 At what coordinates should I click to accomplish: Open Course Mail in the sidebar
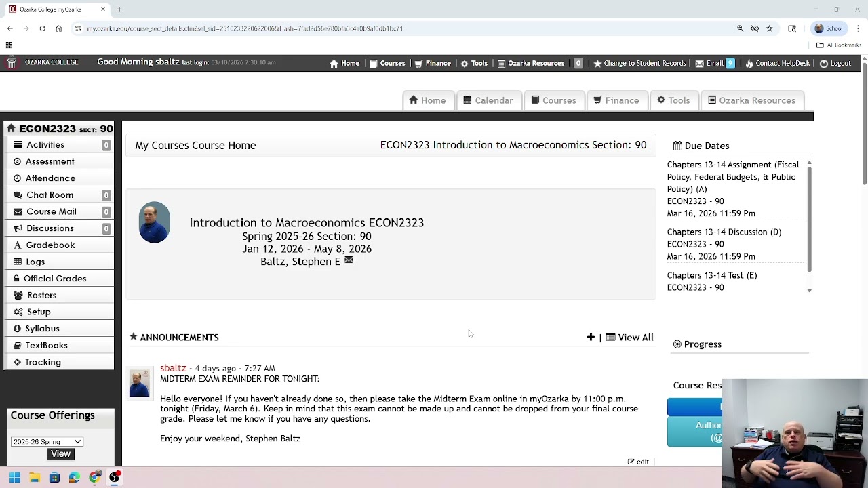[60, 211]
